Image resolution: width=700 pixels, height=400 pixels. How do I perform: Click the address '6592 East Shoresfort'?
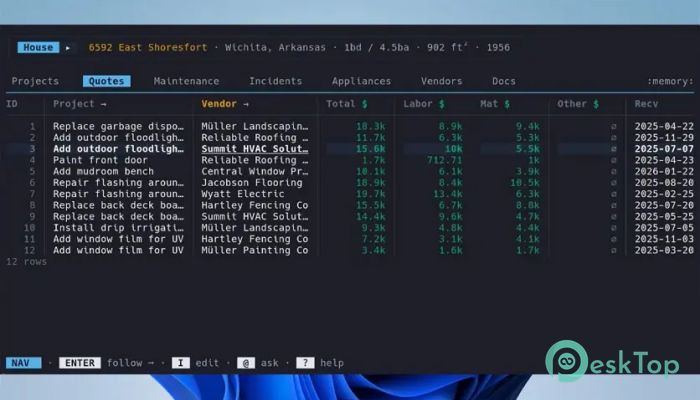(148, 47)
